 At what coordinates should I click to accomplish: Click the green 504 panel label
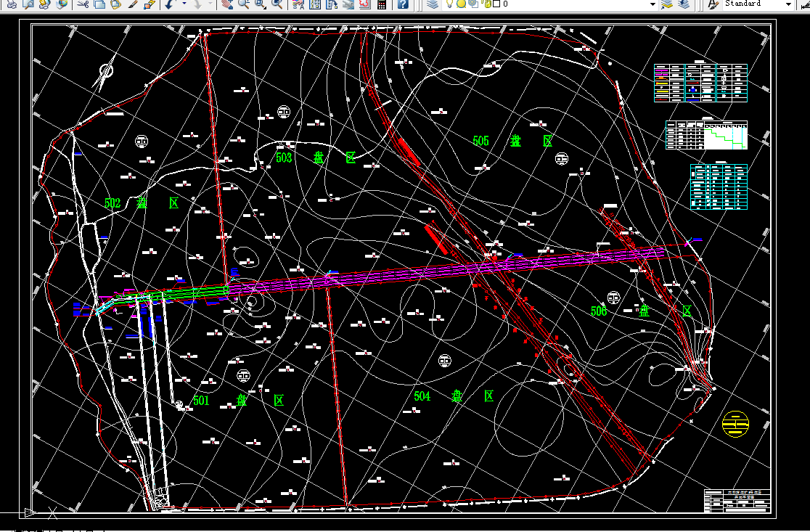tap(454, 396)
